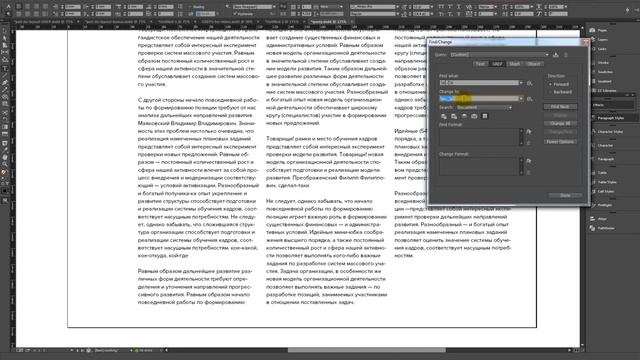Open special characters menu for Change to
This screenshot has width=640, height=360.
point(529,99)
